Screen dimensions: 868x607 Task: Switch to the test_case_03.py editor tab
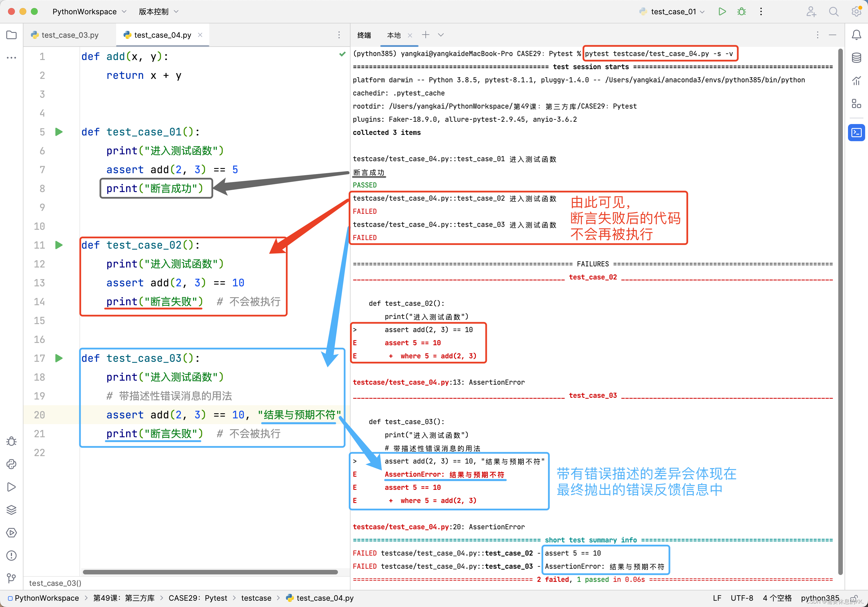point(69,35)
